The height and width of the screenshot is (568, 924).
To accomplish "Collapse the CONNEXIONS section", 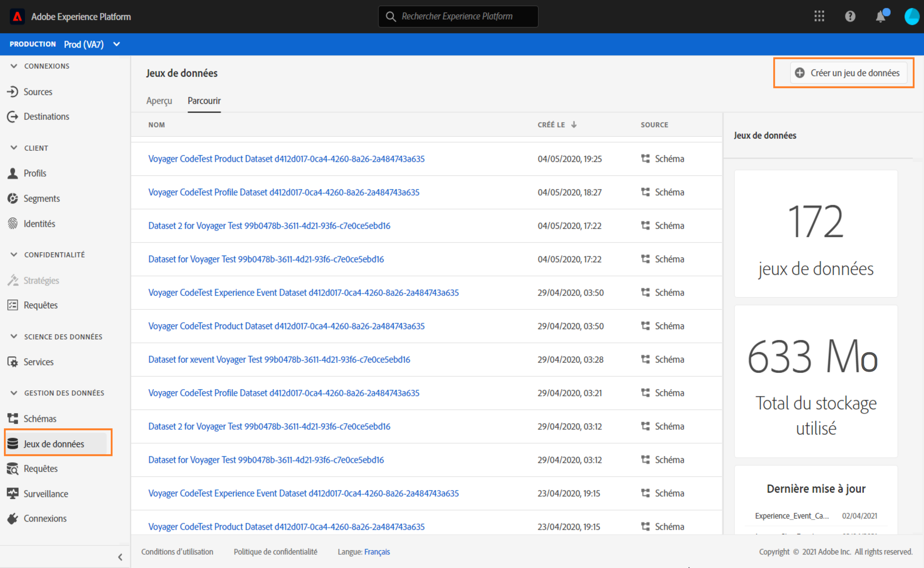I will coord(14,66).
